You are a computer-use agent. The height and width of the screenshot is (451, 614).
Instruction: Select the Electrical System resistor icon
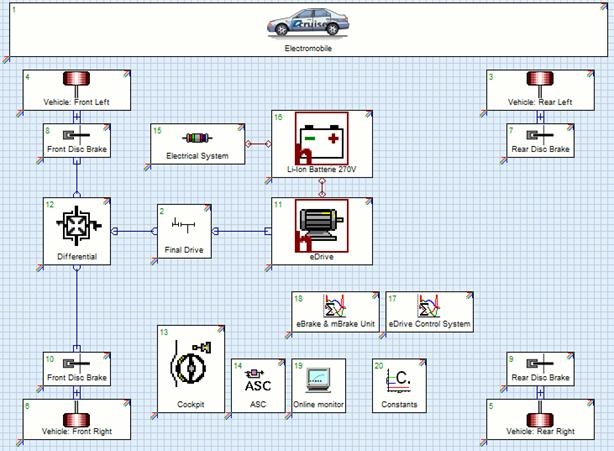tap(197, 138)
